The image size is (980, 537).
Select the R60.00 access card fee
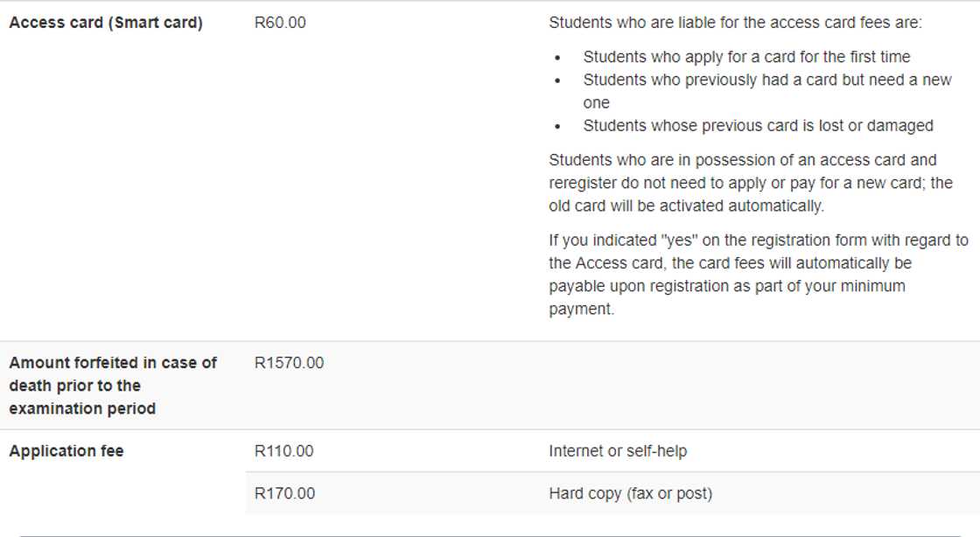pyautogui.click(x=280, y=23)
